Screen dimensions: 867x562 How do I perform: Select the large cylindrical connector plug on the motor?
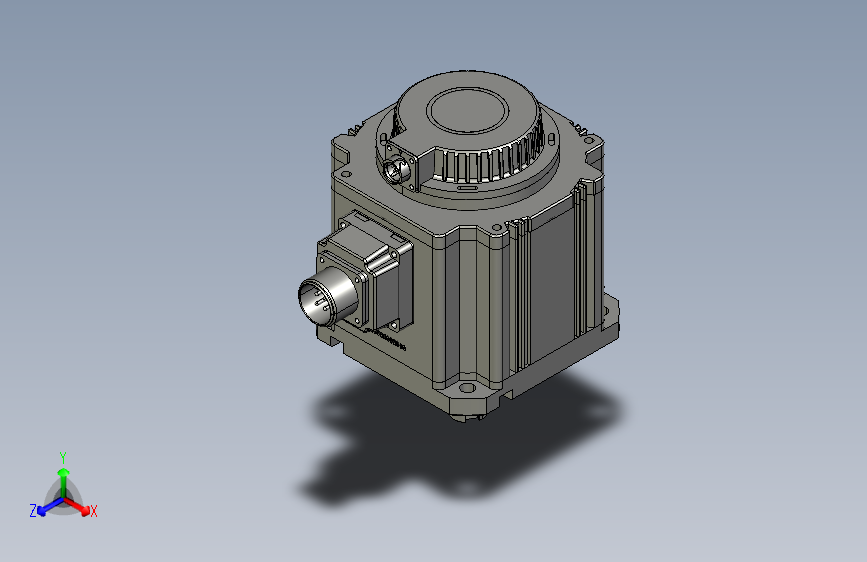[328, 298]
